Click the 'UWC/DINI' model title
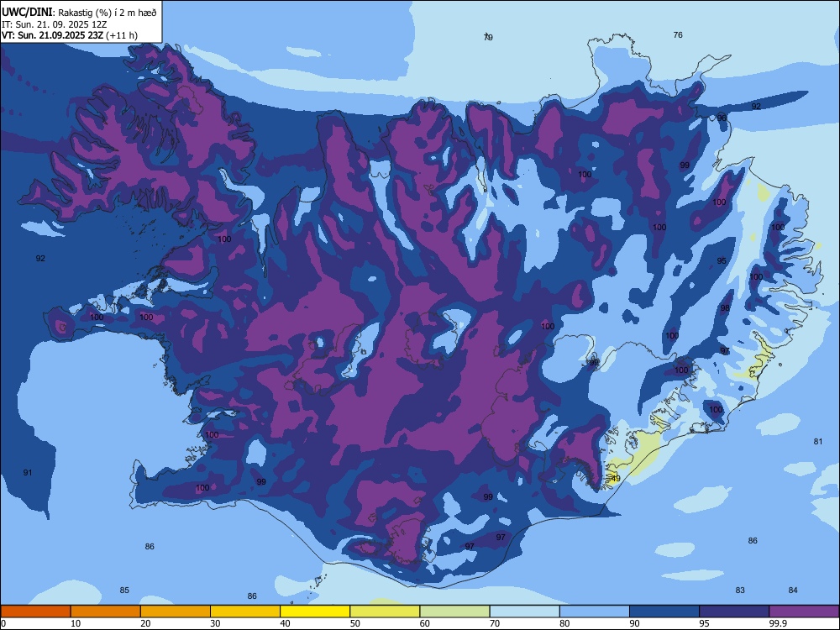840x630 pixels. click(x=26, y=12)
